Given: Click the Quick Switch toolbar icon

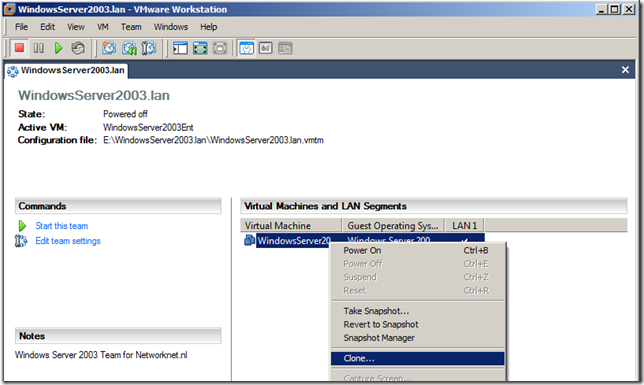Looking at the screenshot, I should coord(220,48).
